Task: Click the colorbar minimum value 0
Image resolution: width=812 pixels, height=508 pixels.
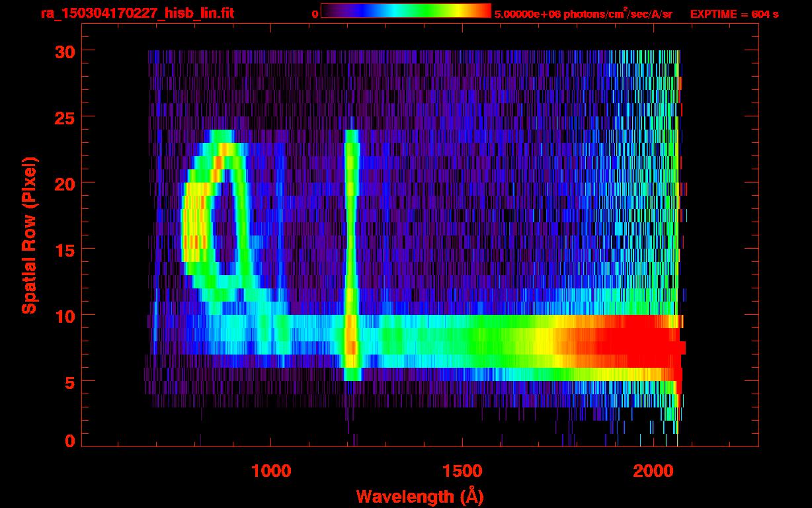Action: 315,14
